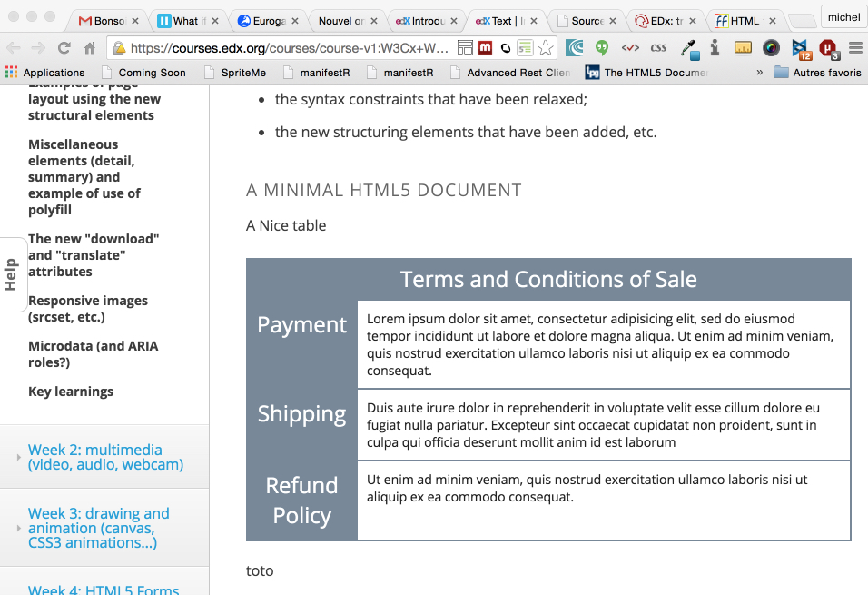Click the 'Shipping' table row header
This screenshot has height=595, width=868.
tap(301, 414)
